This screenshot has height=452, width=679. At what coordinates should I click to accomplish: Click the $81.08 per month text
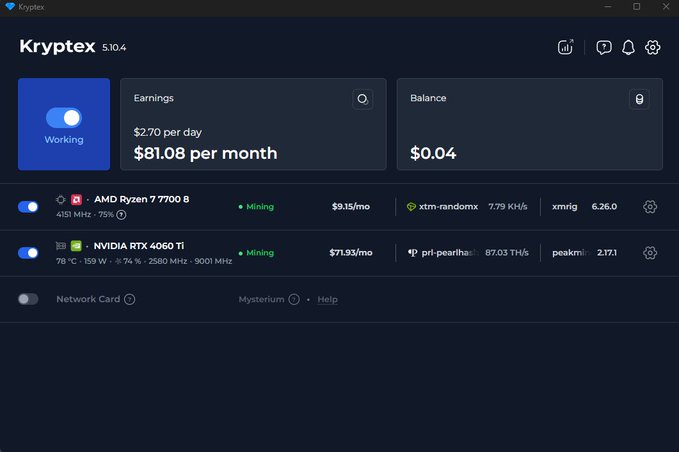(x=206, y=153)
